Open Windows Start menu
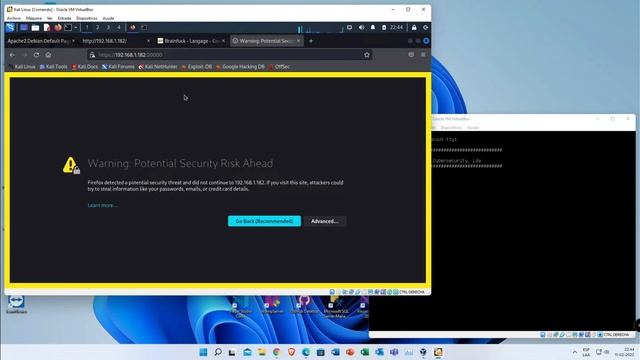Image resolution: width=640 pixels, height=360 pixels. click(203, 352)
